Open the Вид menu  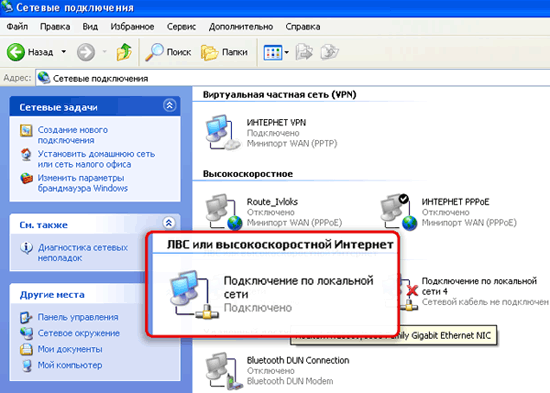(90, 27)
